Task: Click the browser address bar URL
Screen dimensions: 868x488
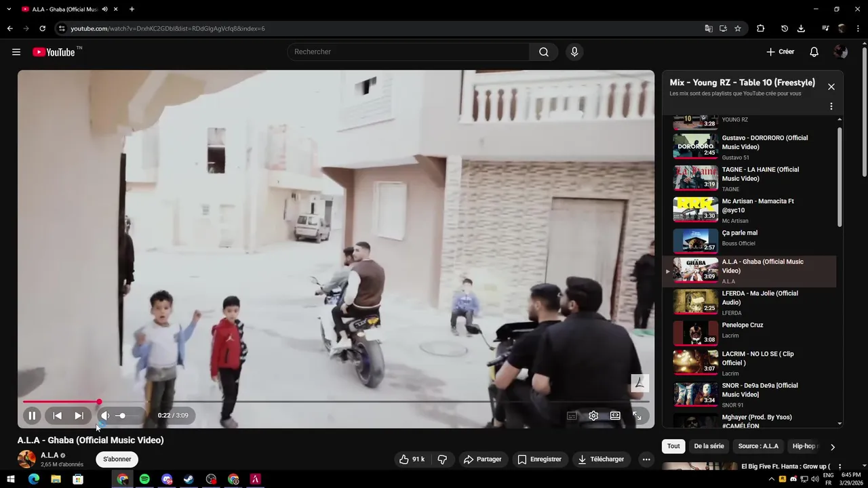Action: (x=167, y=28)
